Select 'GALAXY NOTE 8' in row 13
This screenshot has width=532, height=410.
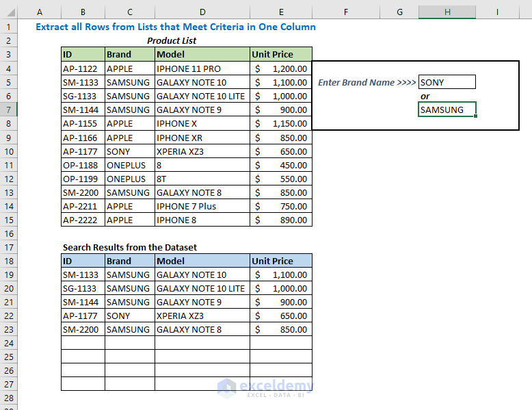click(202, 192)
